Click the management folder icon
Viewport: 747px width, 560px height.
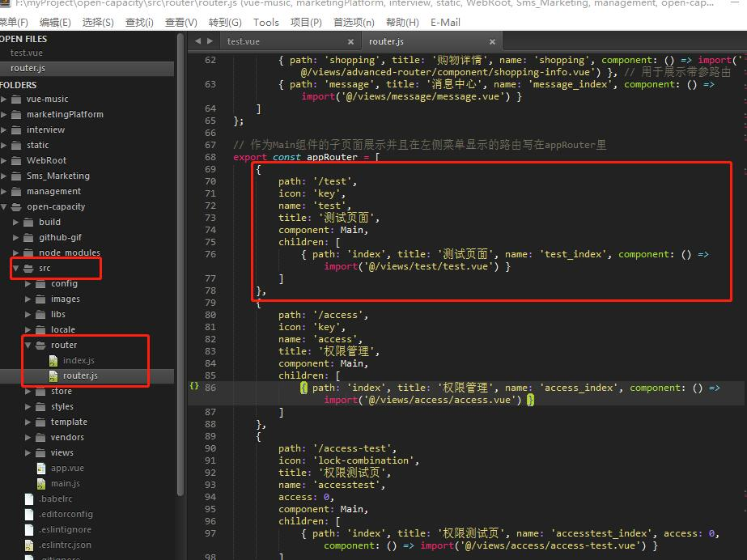click(17, 191)
